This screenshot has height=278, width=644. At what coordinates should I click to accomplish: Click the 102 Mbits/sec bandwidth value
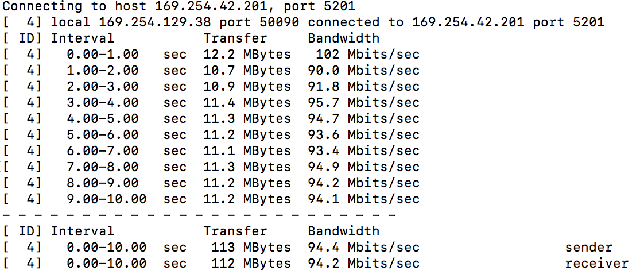(367, 55)
